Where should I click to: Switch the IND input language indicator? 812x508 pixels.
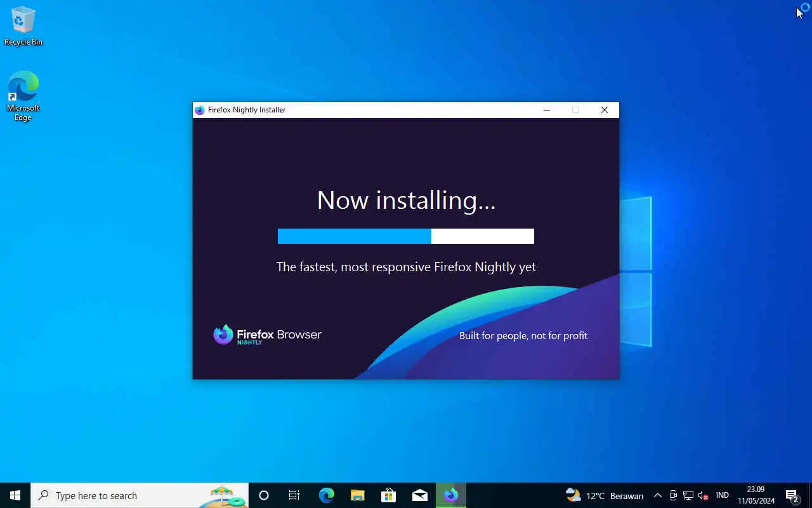pyautogui.click(x=722, y=495)
